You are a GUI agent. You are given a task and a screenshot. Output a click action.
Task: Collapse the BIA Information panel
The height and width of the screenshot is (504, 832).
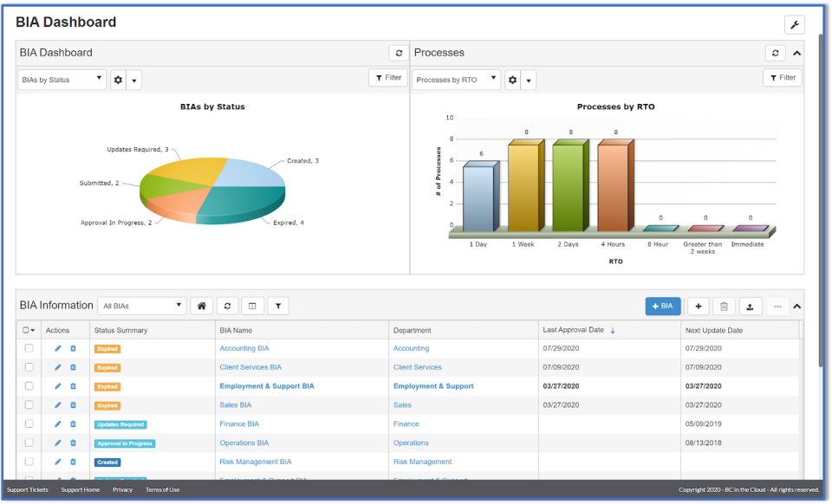click(796, 306)
